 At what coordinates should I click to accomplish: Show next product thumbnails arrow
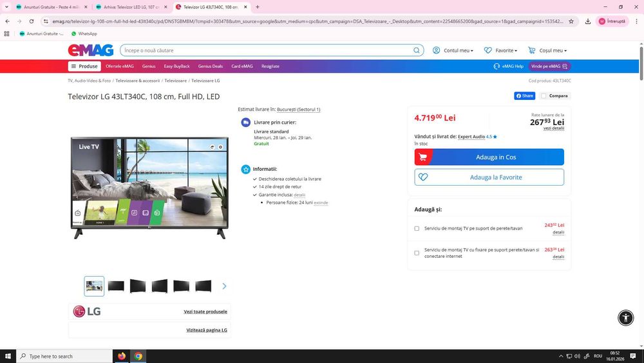point(224,286)
